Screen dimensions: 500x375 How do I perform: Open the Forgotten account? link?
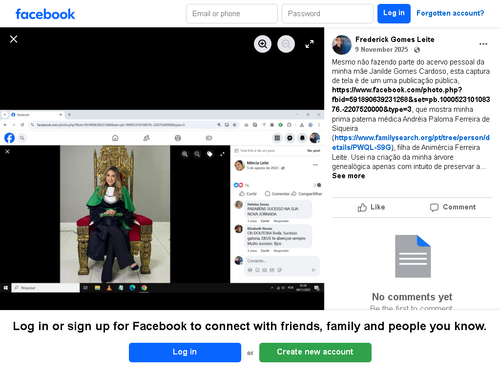[450, 13]
